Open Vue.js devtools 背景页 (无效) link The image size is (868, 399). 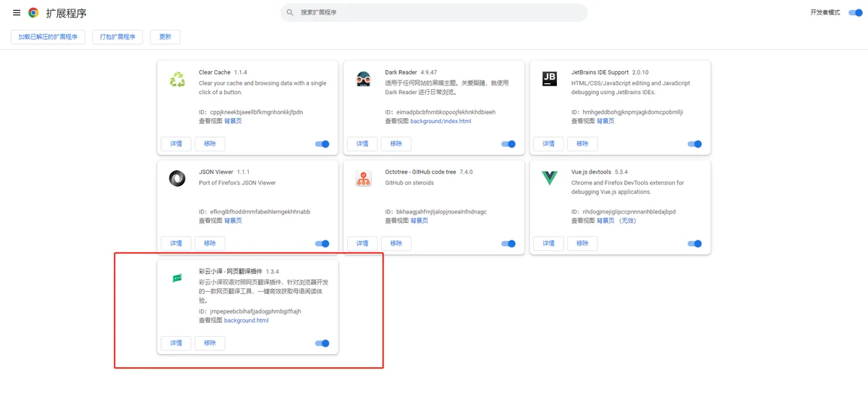[616, 221]
